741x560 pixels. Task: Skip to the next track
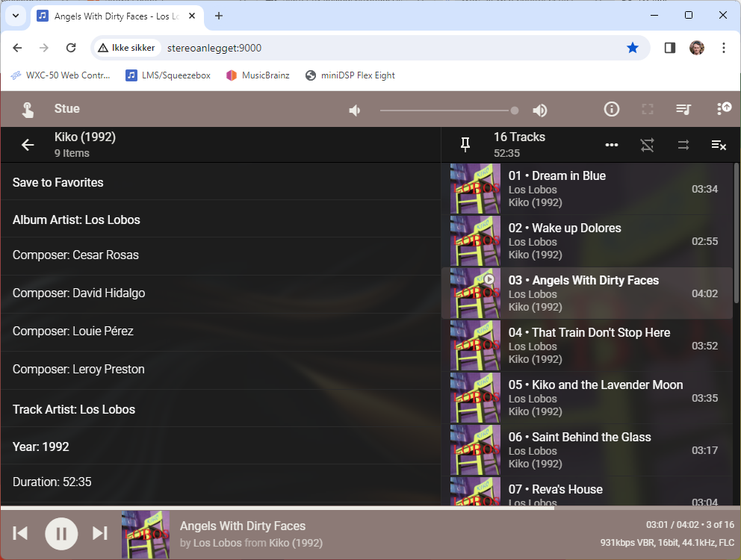tap(99, 533)
